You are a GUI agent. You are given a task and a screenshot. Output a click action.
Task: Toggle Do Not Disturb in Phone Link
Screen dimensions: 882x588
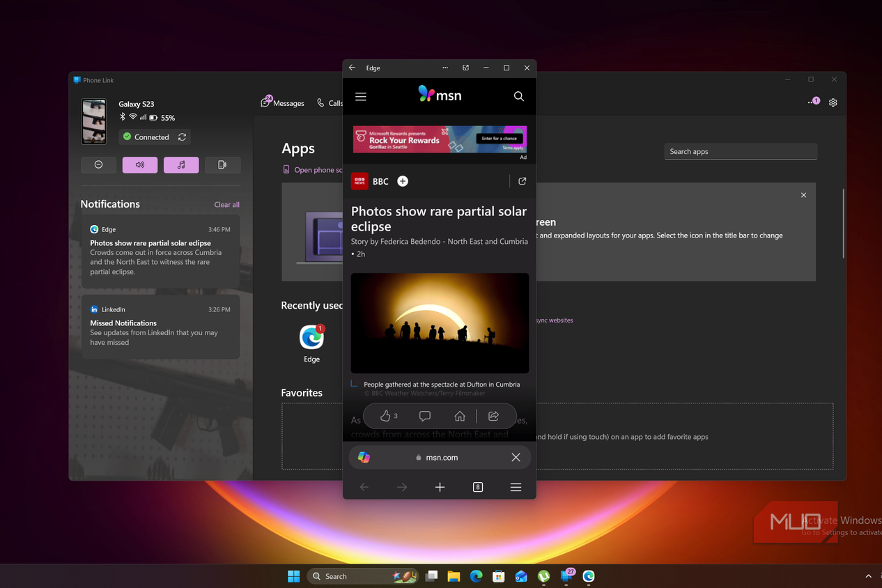[98, 164]
